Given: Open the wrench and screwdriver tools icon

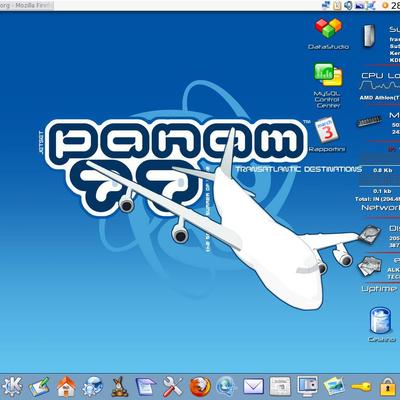Looking at the screenshot, I should point(173,387).
